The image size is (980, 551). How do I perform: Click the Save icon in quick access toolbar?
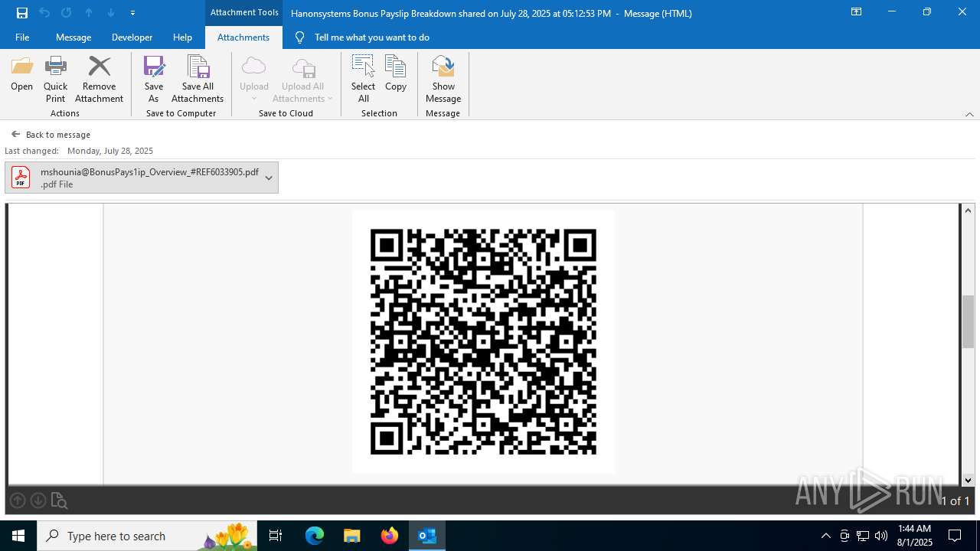click(22, 13)
